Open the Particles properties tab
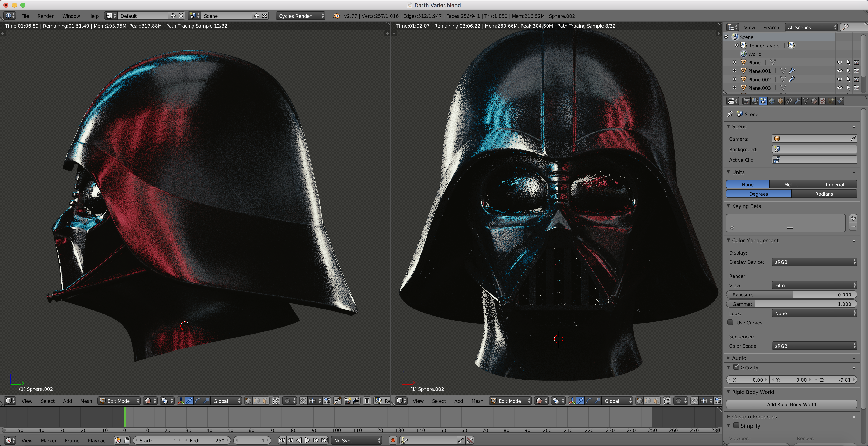Image resolution: width=868 pixels, height=446 pixels. pos(831,101)
